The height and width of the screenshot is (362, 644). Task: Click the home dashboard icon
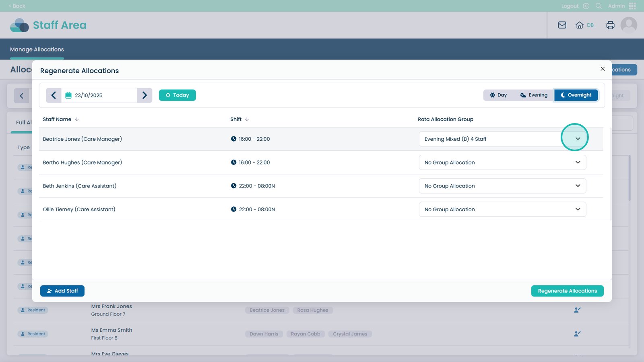579,25
